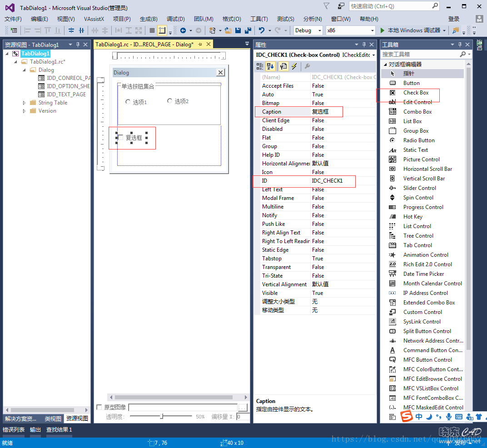Open the 调试(D) menu

pos(175,19)
